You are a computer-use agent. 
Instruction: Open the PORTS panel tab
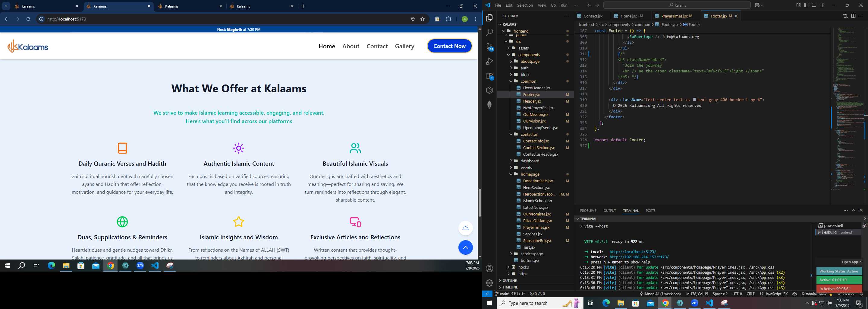650,211
